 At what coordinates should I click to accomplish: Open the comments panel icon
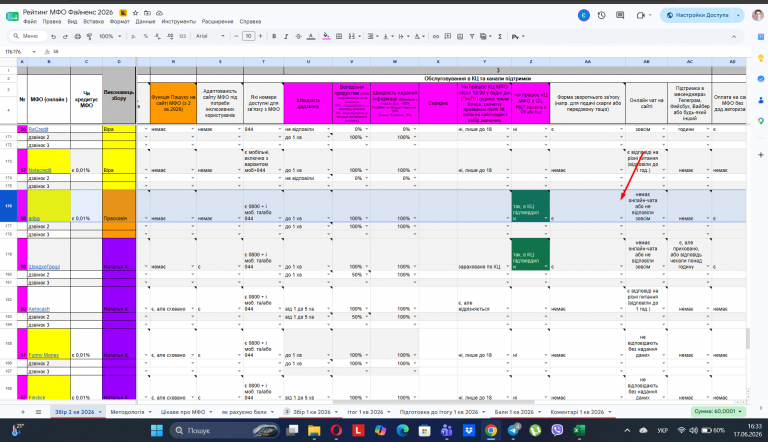(x=620, y=15)
